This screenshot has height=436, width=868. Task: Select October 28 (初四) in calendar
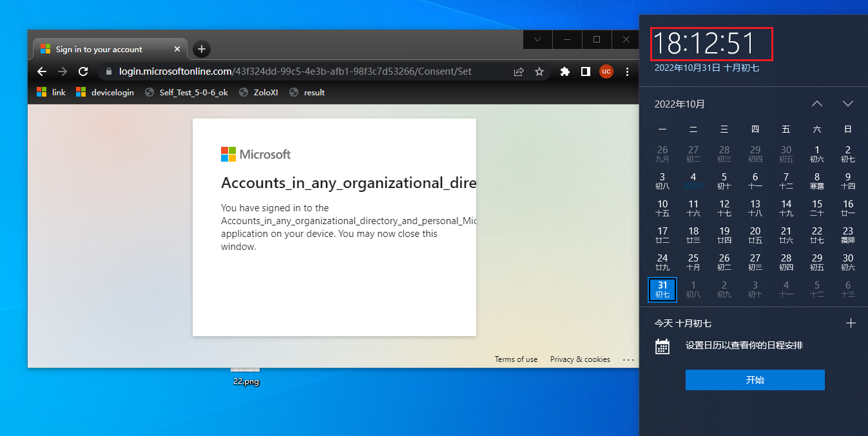(786, 262)
